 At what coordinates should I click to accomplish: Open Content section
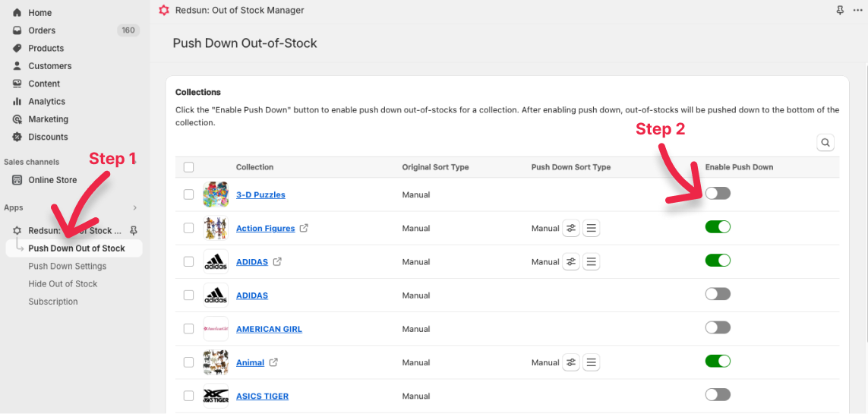click(44, 84)
